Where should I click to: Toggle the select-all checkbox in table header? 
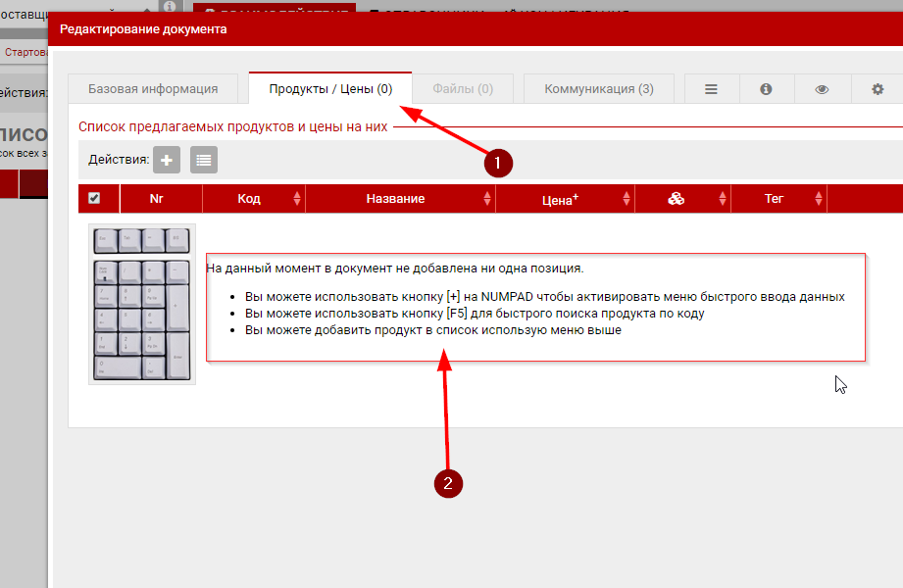point(94,199)
